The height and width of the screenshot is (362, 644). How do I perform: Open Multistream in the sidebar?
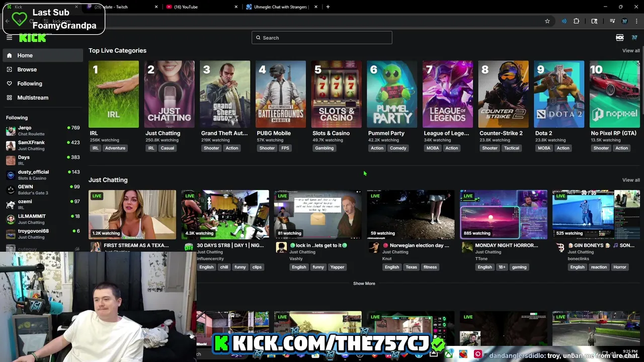pos(43,98)
